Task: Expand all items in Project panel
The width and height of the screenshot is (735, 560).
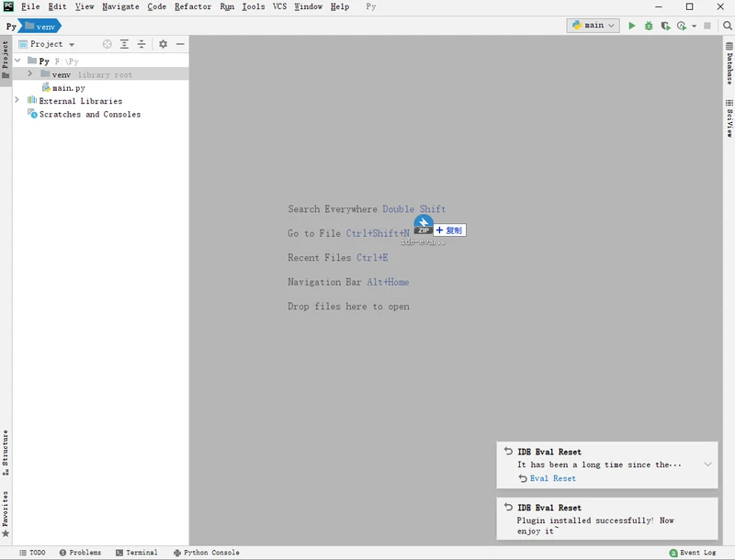Action: point(124,44)
